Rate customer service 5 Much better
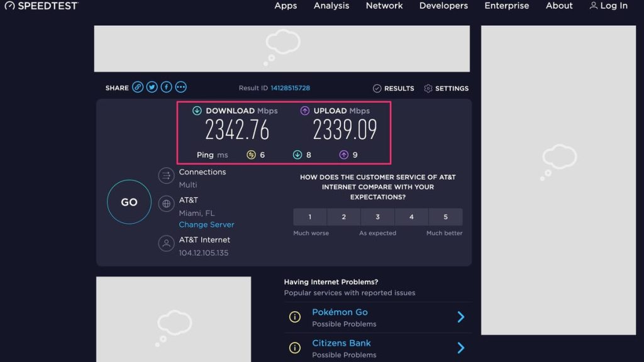This screenshot has width=644, height=362. click(446, 217)
